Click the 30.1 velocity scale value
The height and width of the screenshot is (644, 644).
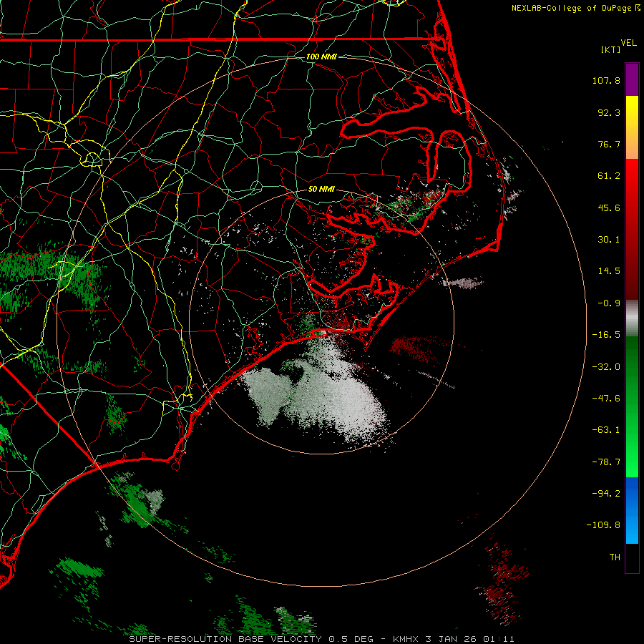click(609, 240)
